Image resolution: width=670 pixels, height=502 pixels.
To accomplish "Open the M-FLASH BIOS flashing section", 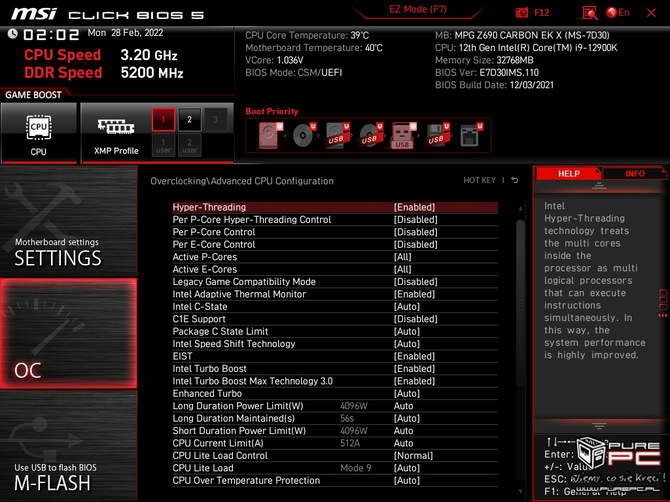I will [x=68, y=446].
